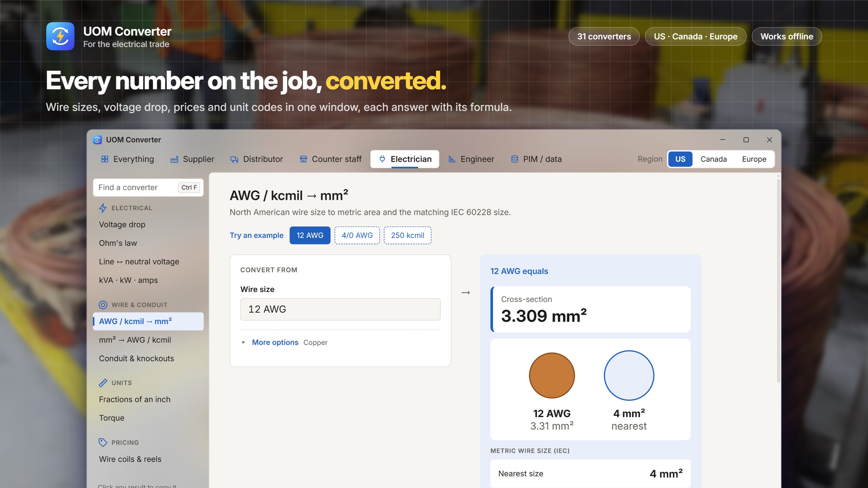Open the Ohm's law converter
Viewport: 868px width, 488px height.
point(148,243)
